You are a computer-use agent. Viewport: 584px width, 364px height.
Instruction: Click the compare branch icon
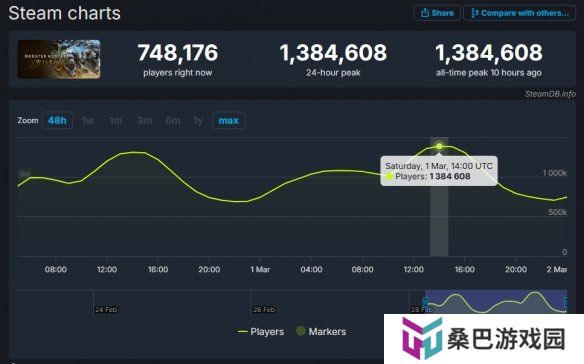coord(474,13)
